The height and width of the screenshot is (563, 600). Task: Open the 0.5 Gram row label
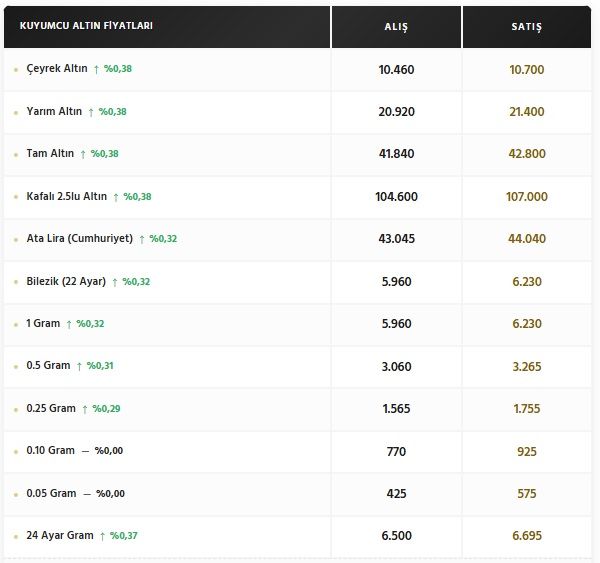pos(48,366)
